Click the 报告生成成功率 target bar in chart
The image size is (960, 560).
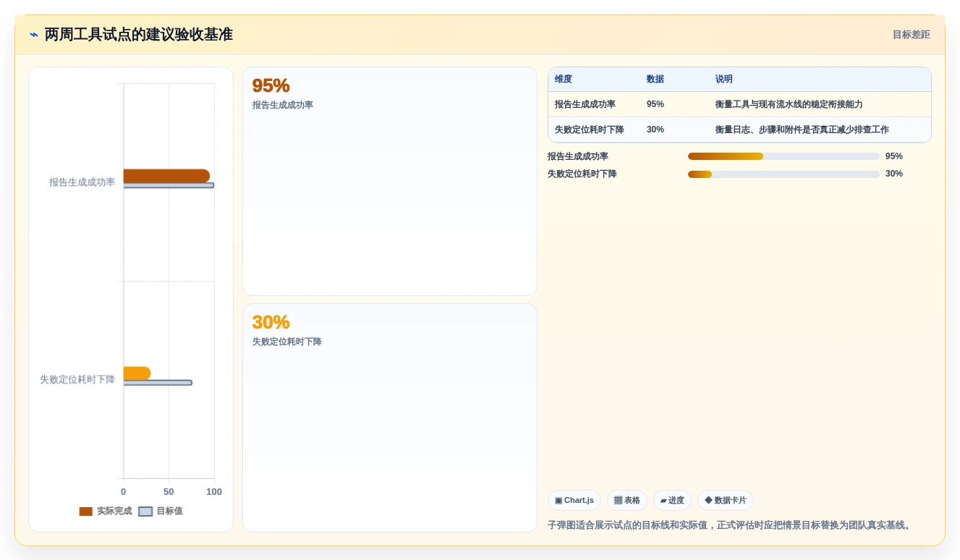(x=169, y=185)
